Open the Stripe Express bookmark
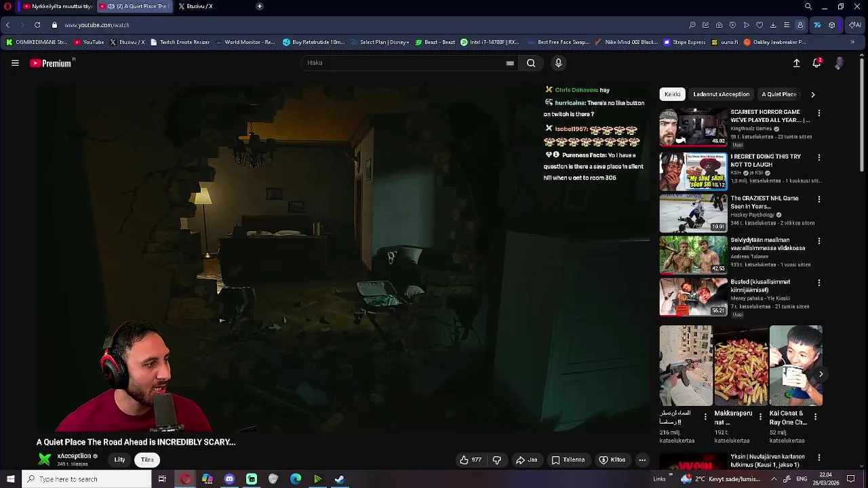This screenshot has height=488, width=868. coord(685,42)
